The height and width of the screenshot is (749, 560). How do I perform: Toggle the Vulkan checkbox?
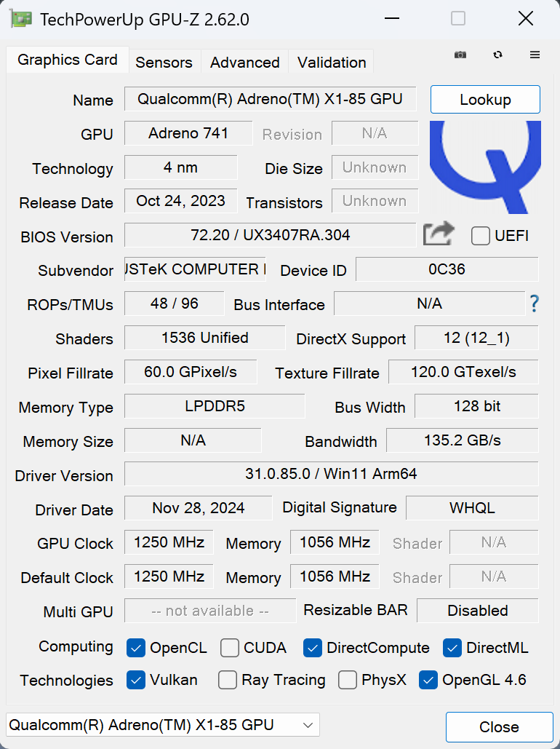136,680
